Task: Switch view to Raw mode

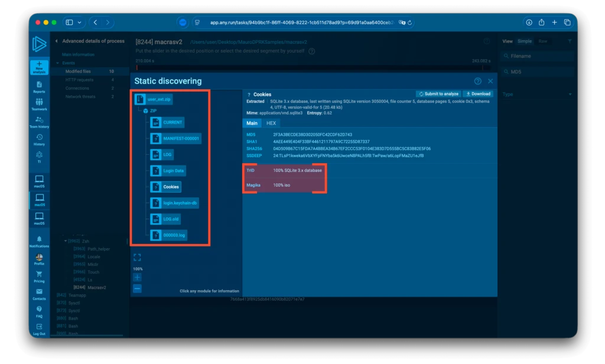Action: click(542, 41)
